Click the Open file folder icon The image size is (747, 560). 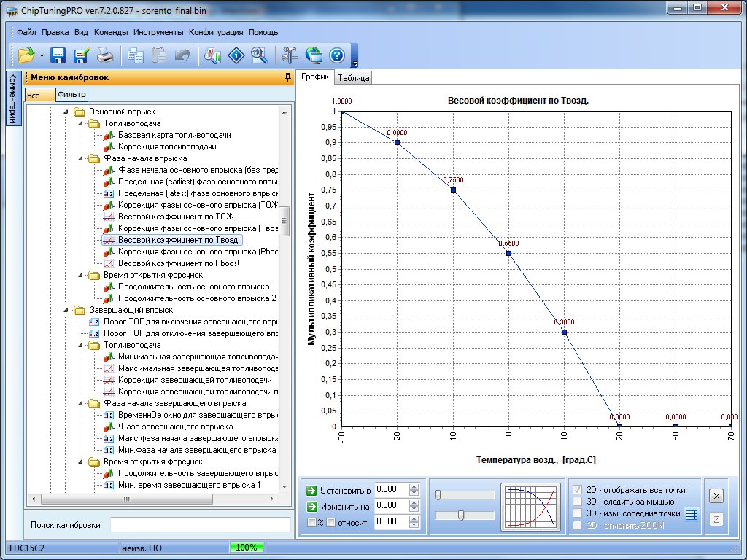coord(26,55)
